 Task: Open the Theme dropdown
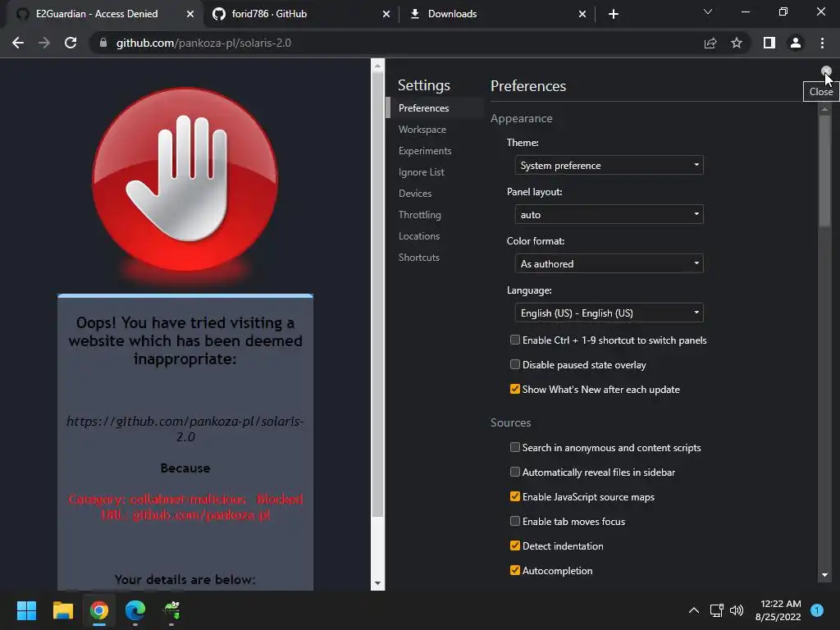pyautogui.click(x=609, y=165)
